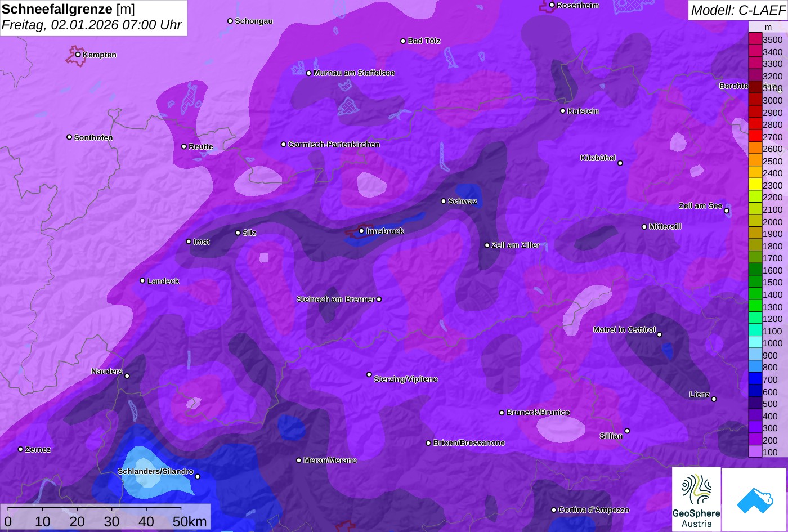Click the Kempten city marker dot
Viewport: 788px width, 532px height.
click(x=78, y=55)
